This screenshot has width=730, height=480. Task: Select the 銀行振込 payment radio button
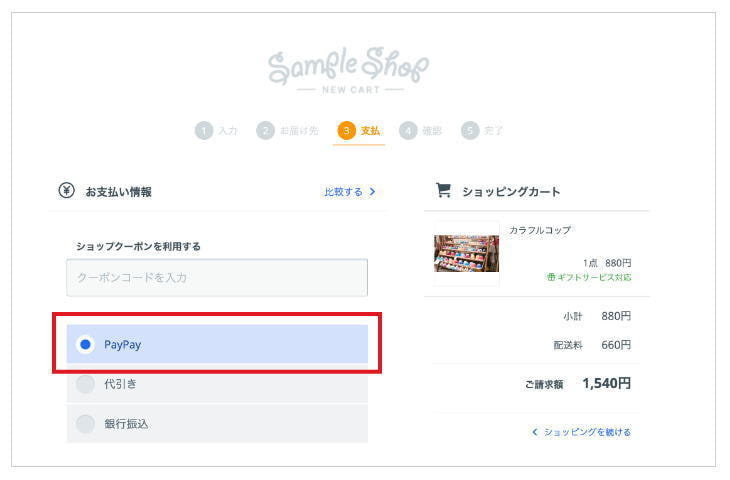85,424
